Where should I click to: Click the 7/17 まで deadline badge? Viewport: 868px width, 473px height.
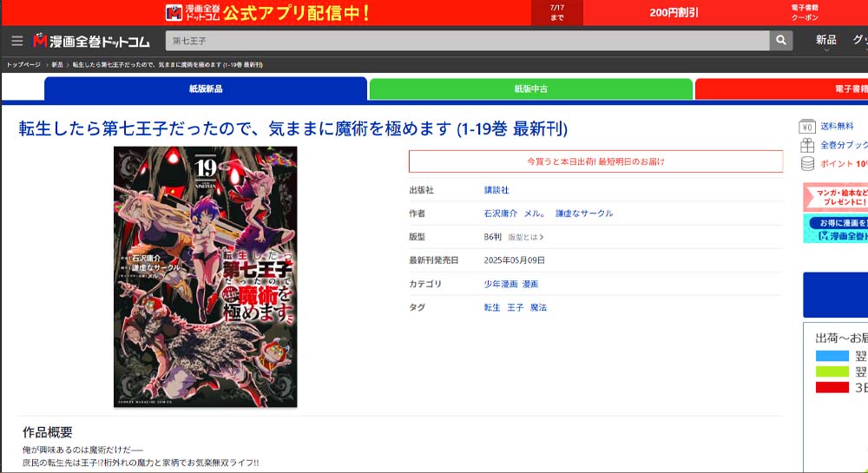point(557,13)
